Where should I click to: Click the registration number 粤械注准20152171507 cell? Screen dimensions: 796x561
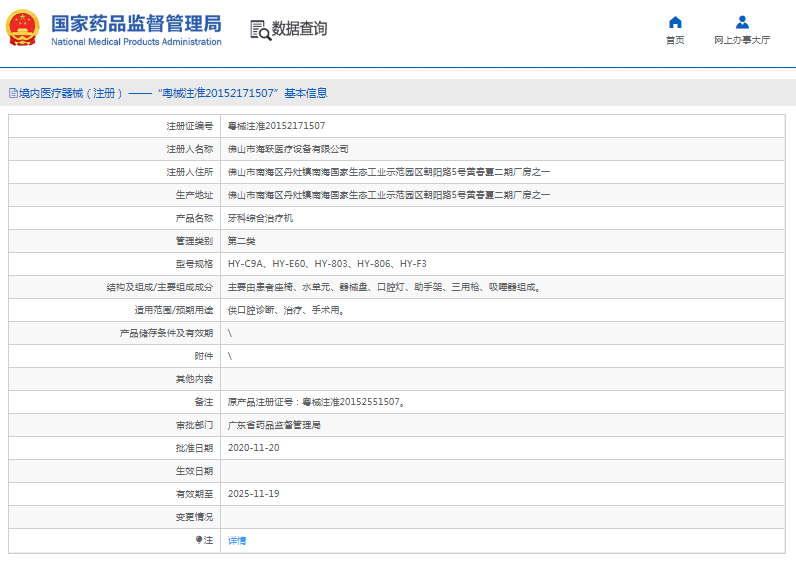tap(276, 126)
